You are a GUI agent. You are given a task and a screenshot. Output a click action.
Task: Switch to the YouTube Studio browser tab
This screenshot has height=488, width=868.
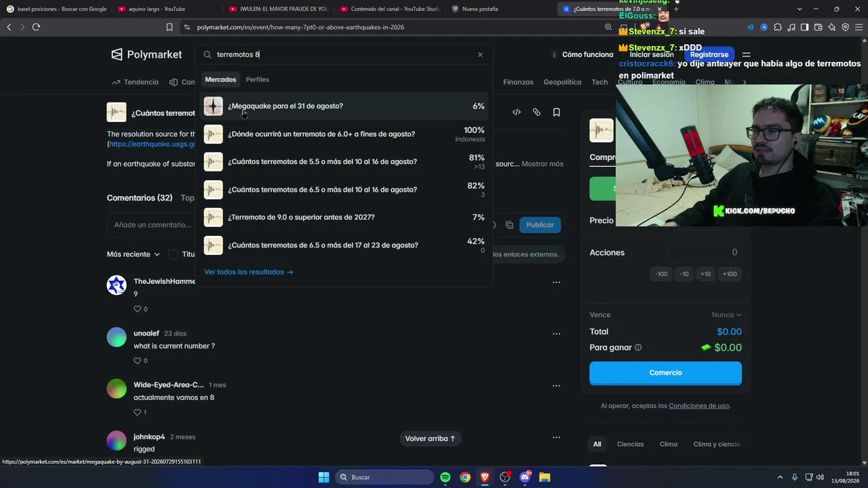(389, 9)
